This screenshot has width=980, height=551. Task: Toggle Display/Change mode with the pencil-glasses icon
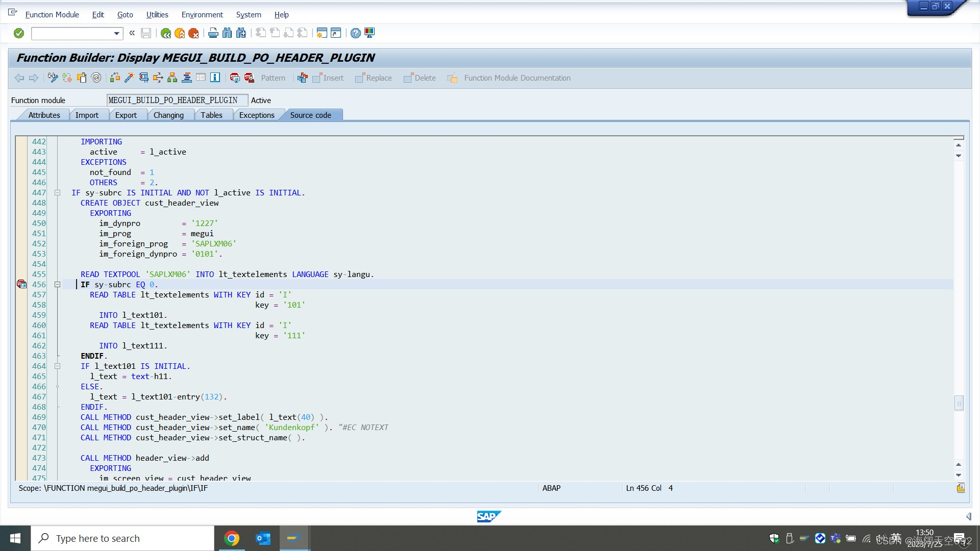click(x=52, y=78)
